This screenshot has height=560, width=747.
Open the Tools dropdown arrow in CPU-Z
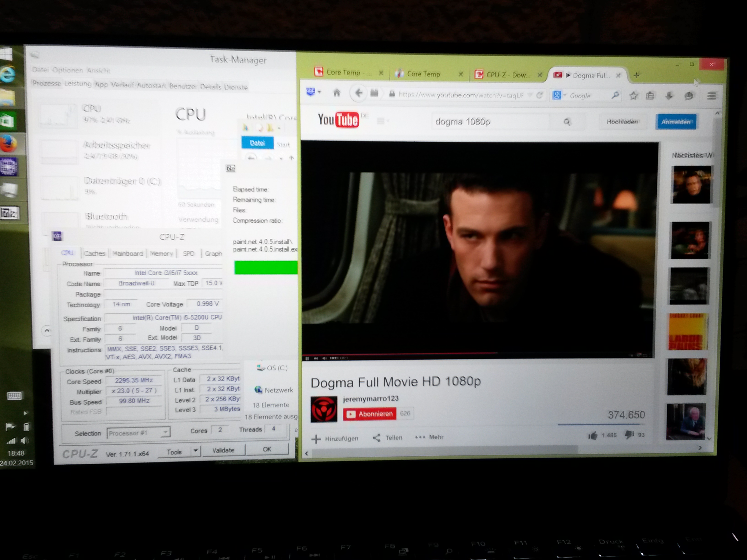[195, 451]
